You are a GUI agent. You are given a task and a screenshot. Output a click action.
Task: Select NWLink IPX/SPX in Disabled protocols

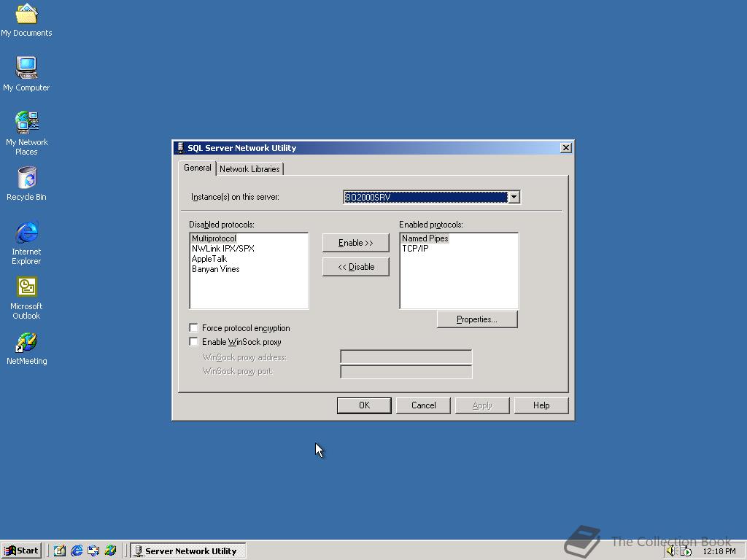[x=223, y=249]
